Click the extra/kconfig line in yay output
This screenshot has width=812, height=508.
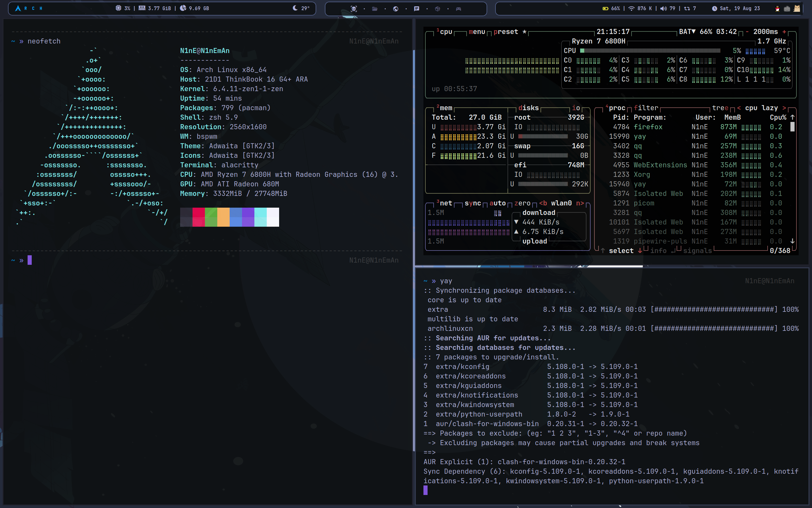(530, 366)
